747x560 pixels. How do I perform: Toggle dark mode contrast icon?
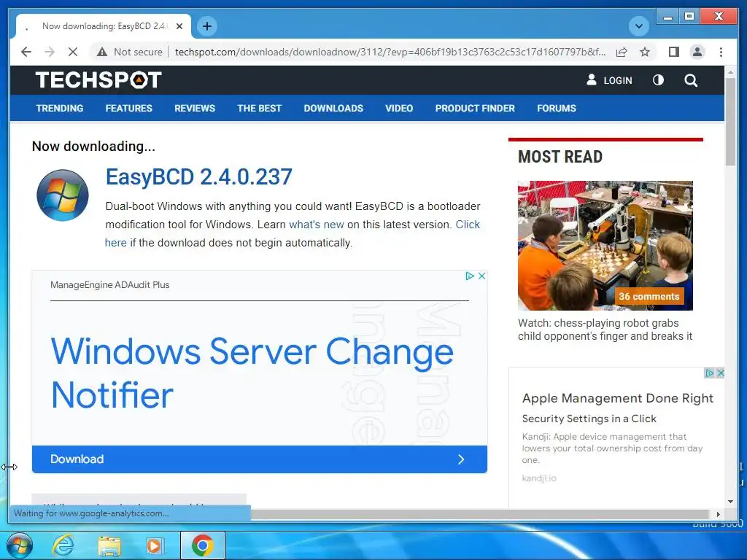(658, 80)
